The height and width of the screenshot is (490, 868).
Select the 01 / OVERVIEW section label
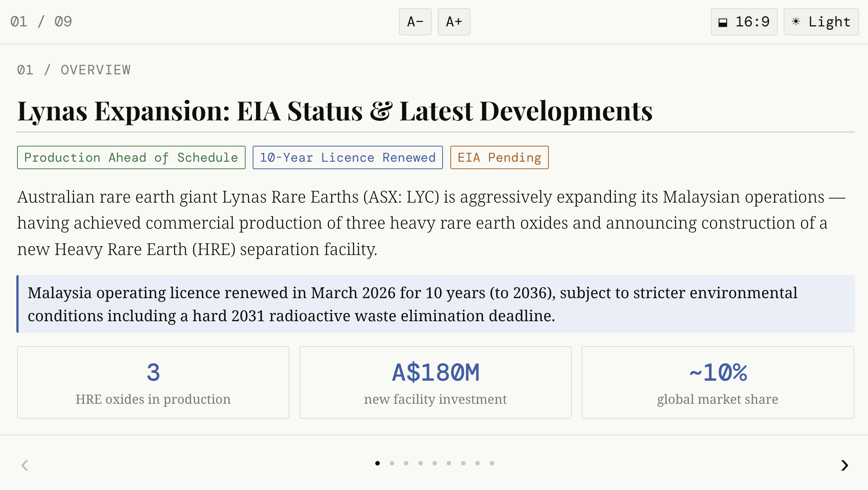point(74,69)
